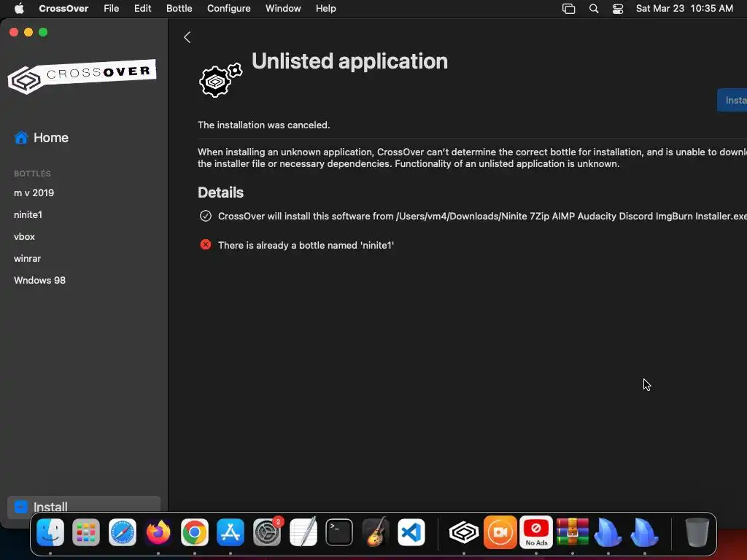Viewport: 747px width, 560px height.
Task: Click the BOTTLES section header
Action: 32,174
